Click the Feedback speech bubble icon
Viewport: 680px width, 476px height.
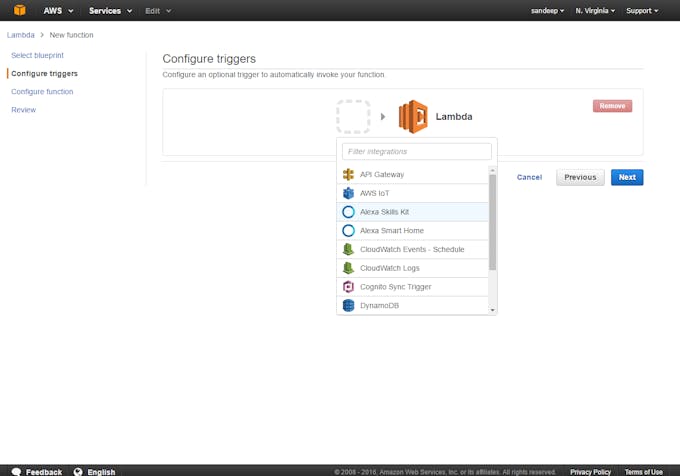(16, 472)
